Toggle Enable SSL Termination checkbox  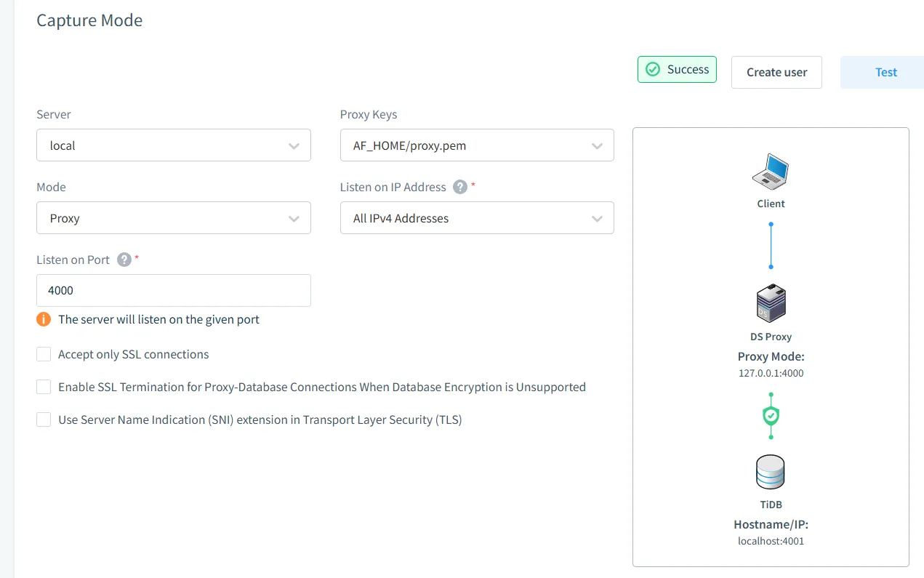pos(44,387)
